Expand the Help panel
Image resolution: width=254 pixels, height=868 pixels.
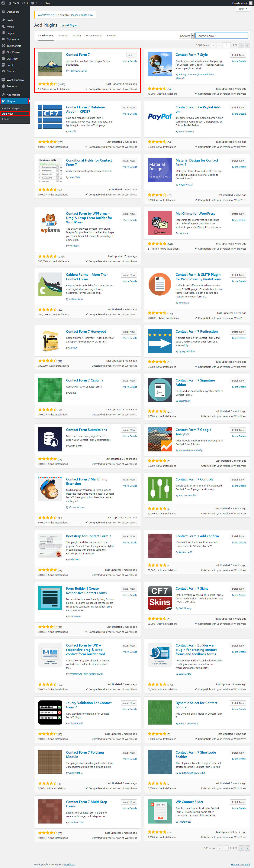pos(243,9)
